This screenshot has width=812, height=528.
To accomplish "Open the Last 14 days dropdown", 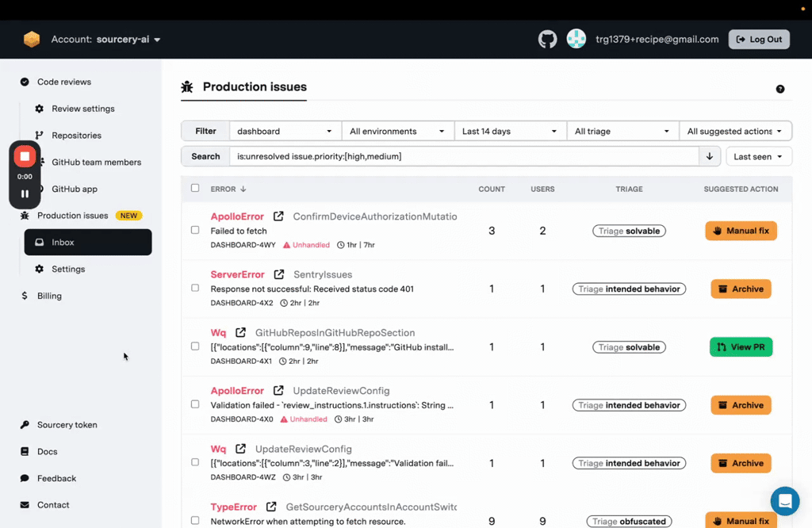I will point(510,132).
